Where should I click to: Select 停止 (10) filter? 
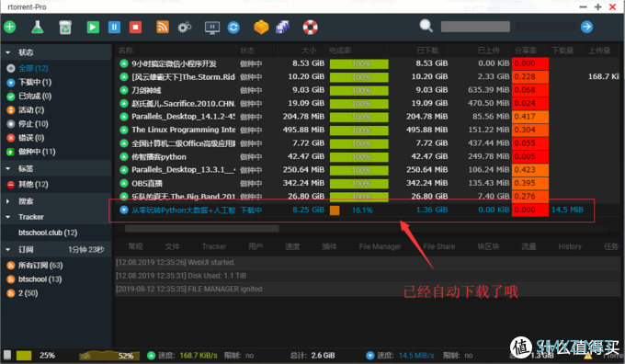click(33, 124)
